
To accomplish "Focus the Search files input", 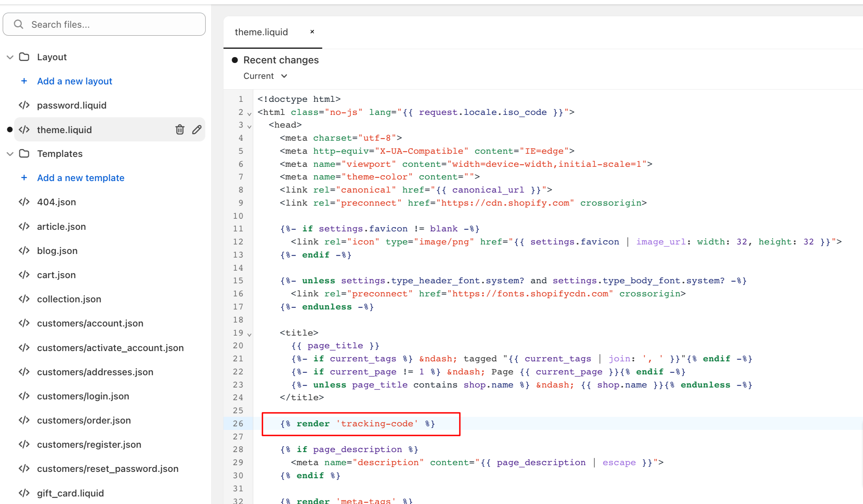I will (111, 25).
